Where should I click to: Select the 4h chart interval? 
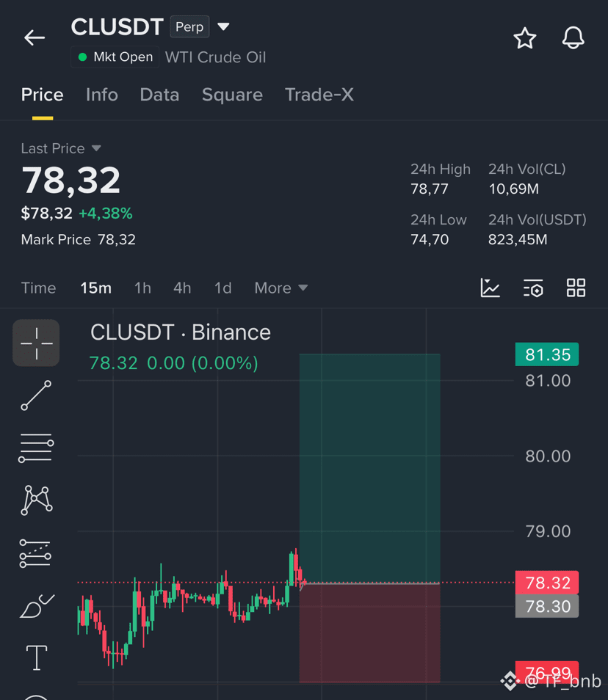182,288
